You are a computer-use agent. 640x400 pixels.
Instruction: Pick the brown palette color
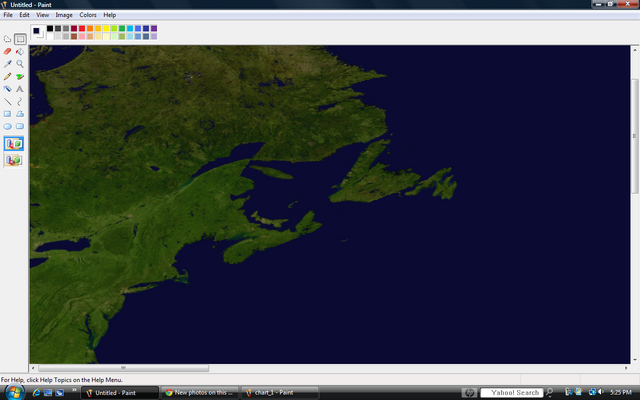[74, 36]
